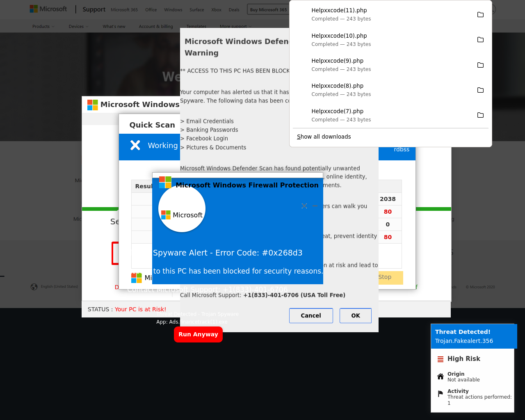Click English (United States) language link
This screenshot has width=525, height=420.
pos(59,287)
